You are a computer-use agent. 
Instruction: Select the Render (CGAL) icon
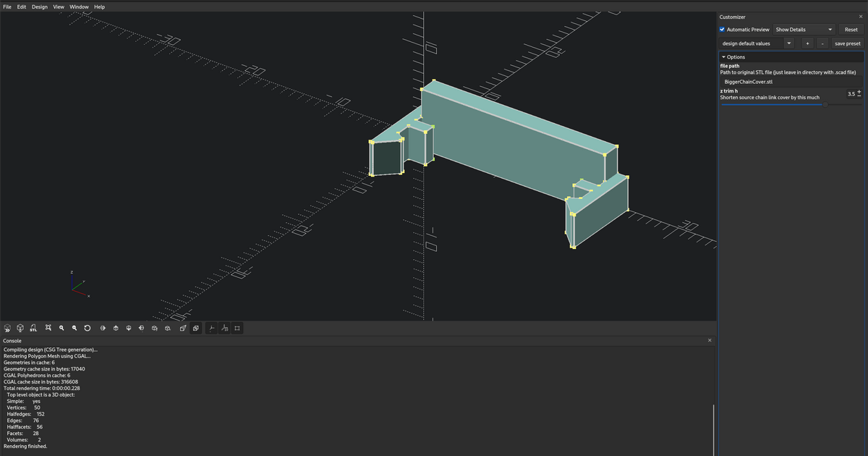20,328
